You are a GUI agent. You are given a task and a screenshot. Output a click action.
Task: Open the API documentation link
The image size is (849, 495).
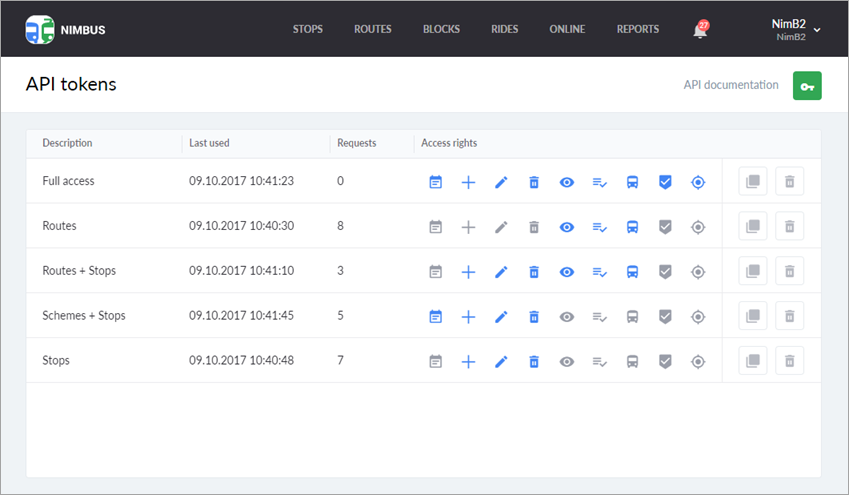click(x=731, y=85)
